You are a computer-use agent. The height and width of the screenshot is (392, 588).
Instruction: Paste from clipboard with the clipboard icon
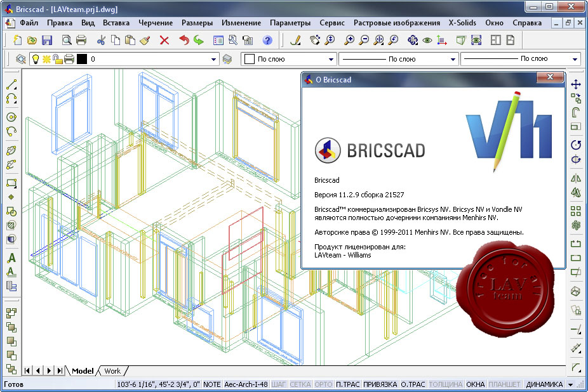tap(130, 40)
